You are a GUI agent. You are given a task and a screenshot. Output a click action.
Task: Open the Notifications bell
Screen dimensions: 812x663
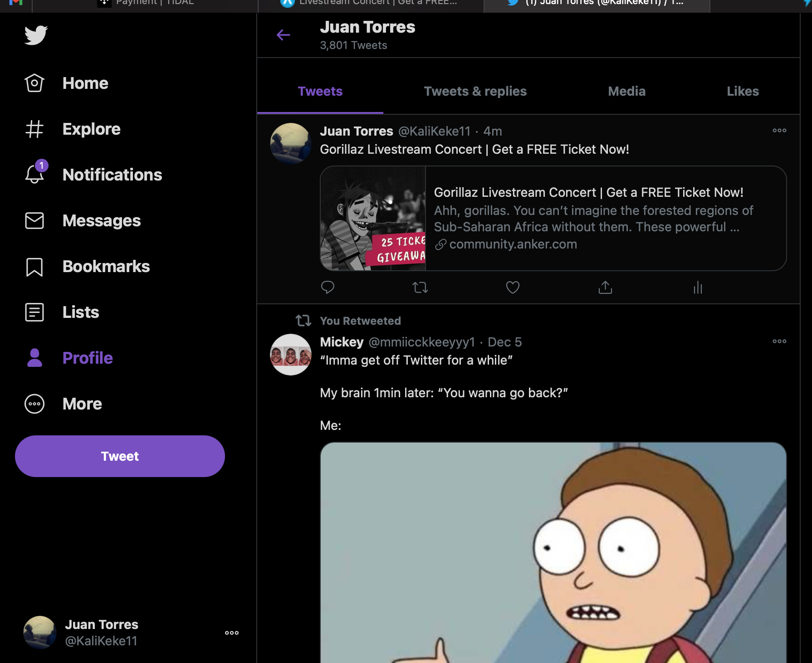34,175
